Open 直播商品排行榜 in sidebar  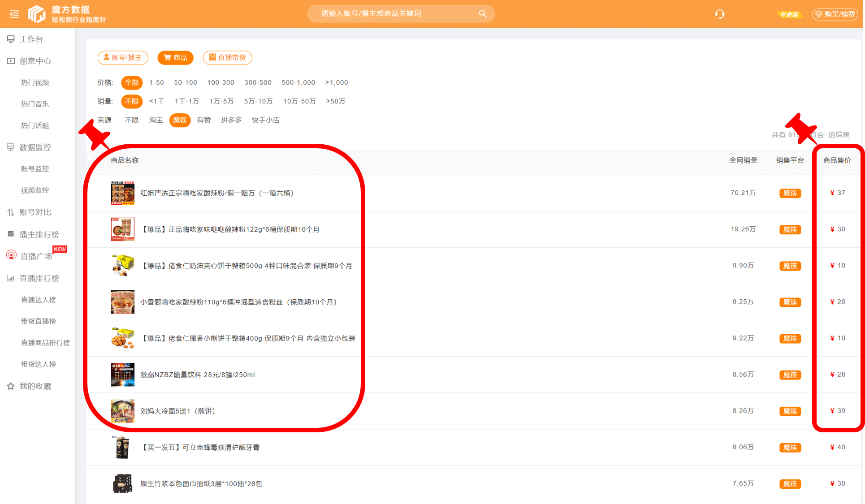point(45,343)
